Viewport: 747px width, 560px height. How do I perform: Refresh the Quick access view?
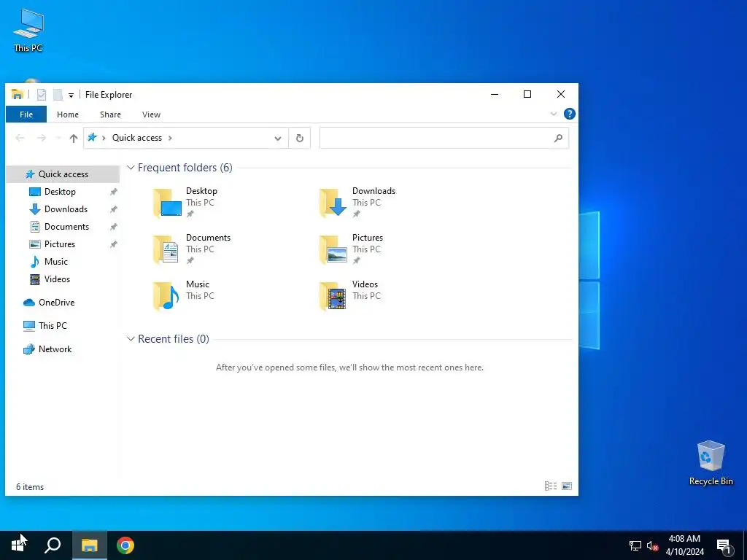coord(300,138)
